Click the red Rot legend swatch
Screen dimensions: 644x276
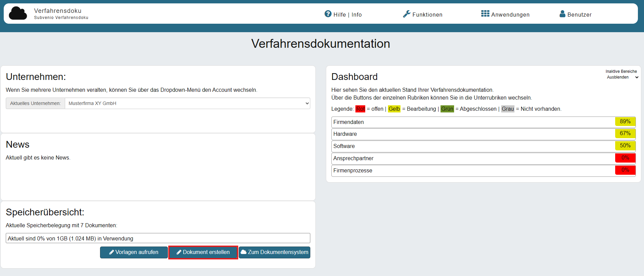point(360,109)
